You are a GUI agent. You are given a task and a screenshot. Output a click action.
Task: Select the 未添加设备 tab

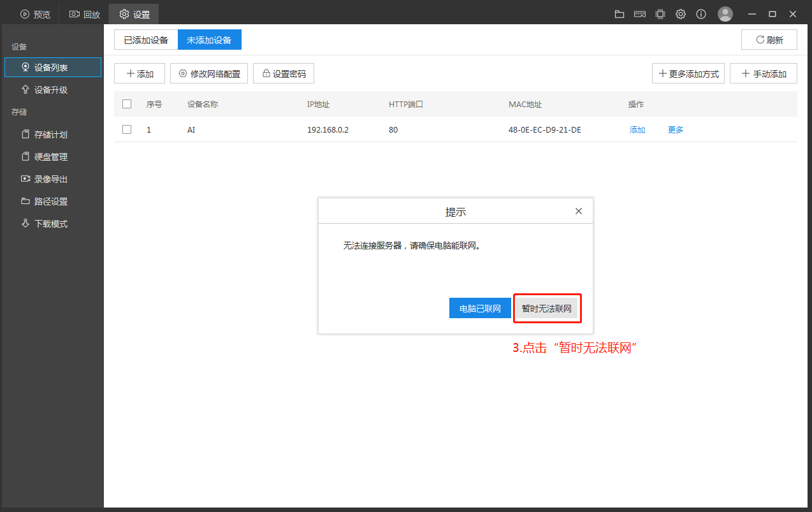click(210, 40)
